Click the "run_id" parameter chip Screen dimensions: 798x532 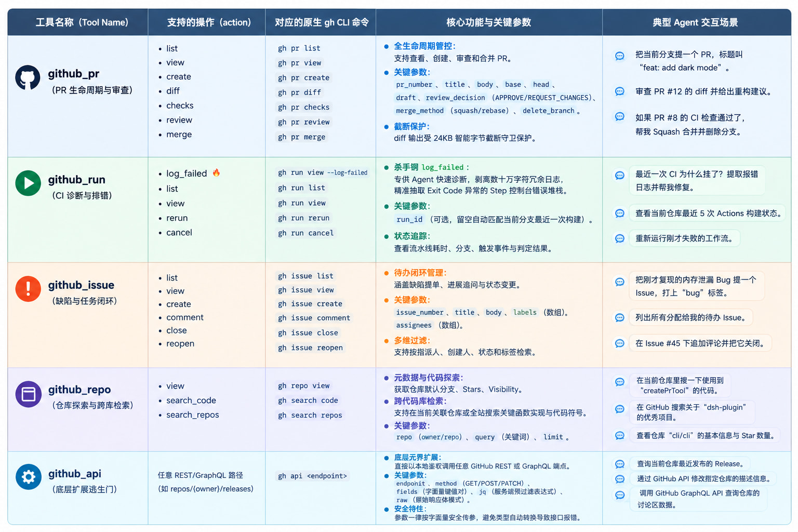coord(410,219)
